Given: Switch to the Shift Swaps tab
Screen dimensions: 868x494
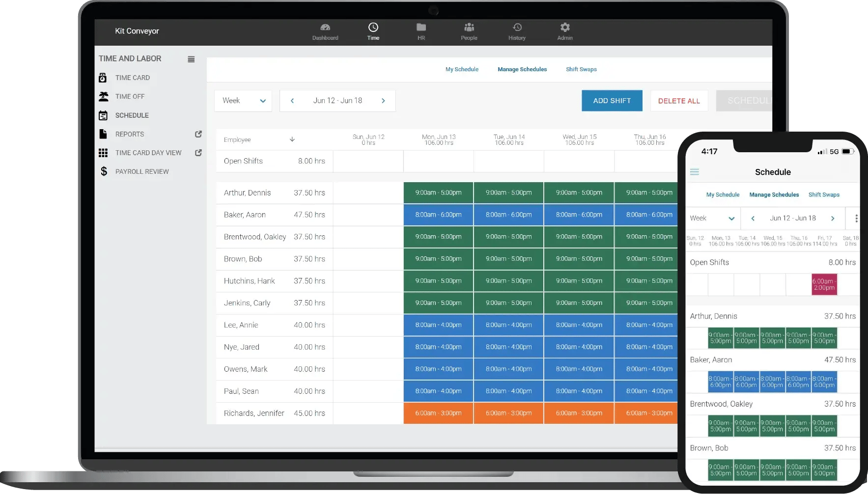Looking at the screenshot, I should click(581, 69).
